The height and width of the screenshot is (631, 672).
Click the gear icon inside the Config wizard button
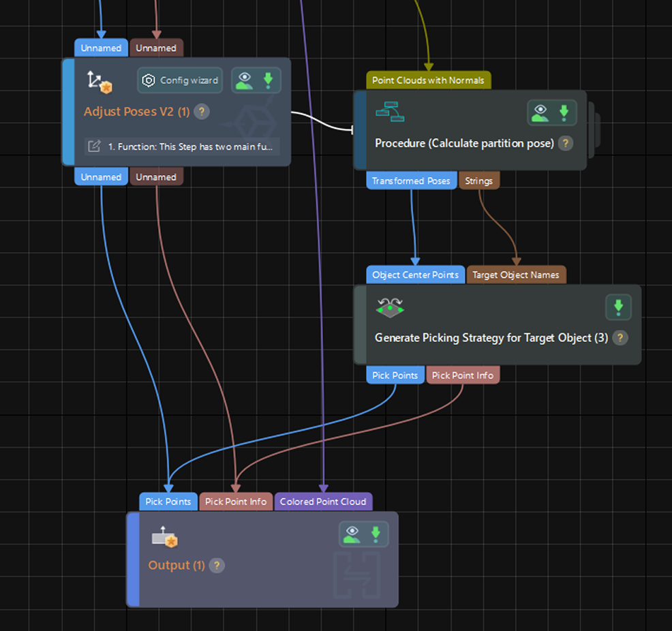[149, 80]
